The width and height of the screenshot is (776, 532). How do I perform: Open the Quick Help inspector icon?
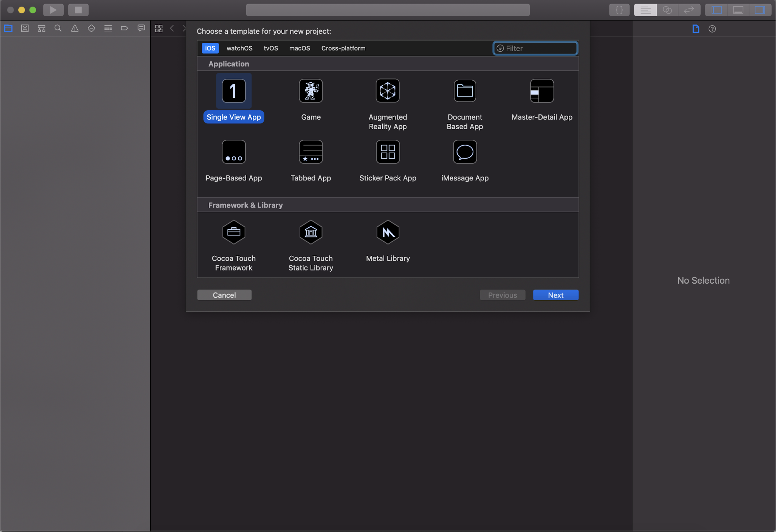click(x=712, y=29)
